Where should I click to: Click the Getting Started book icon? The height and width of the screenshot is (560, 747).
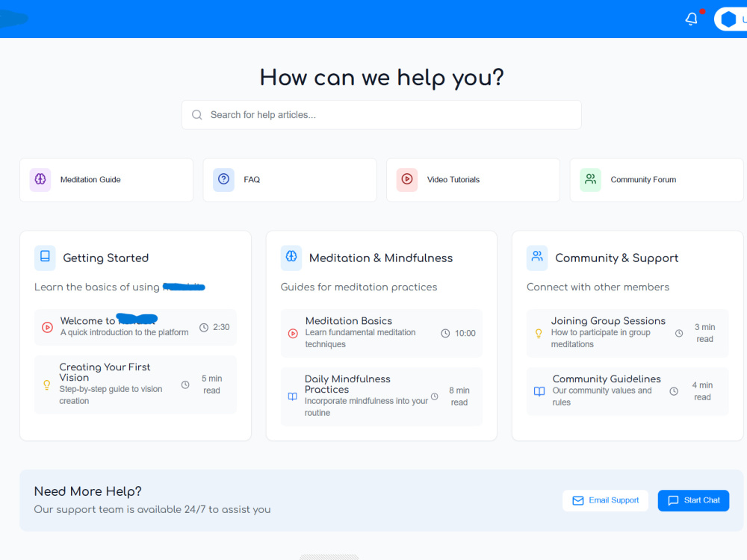tap(45, 258)
